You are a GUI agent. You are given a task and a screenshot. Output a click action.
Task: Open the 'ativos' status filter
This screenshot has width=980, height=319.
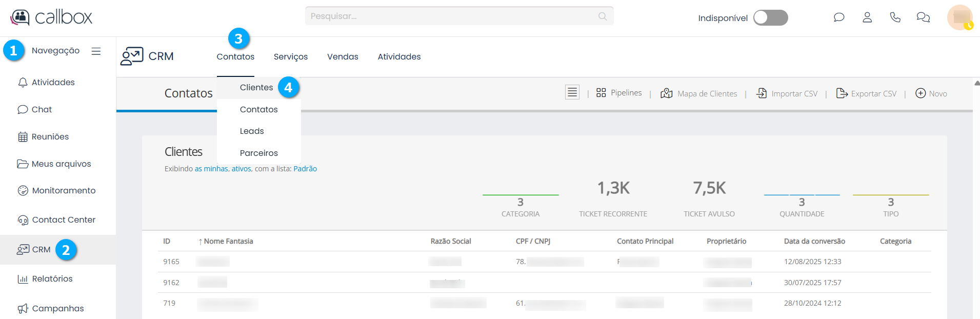point(241,169)
